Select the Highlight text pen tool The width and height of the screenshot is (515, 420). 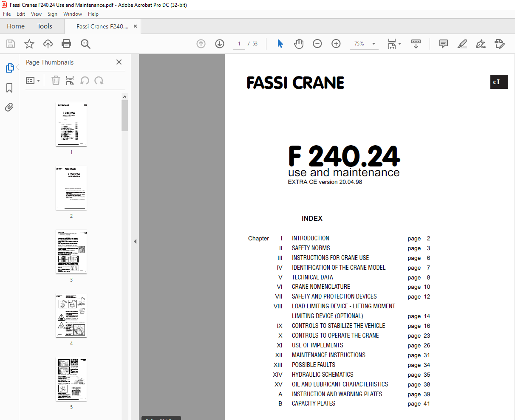(x=462, y=44)
